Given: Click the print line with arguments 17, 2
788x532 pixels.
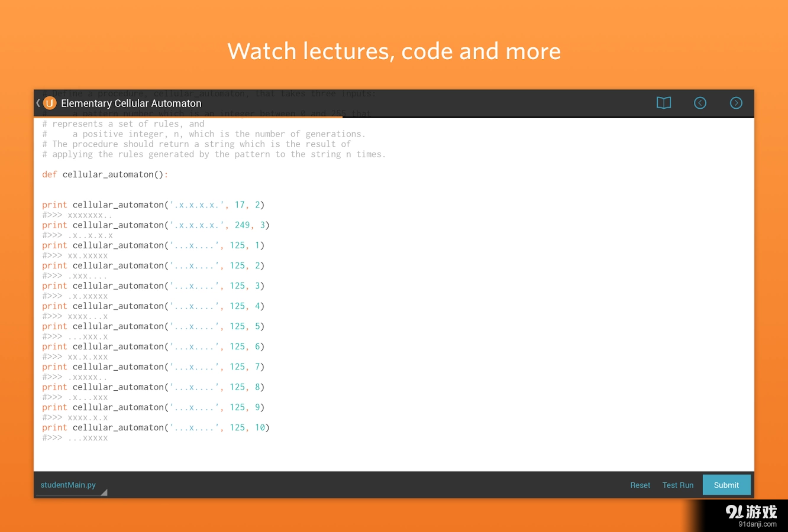Looking at the screenshot, I should [153, 205].
